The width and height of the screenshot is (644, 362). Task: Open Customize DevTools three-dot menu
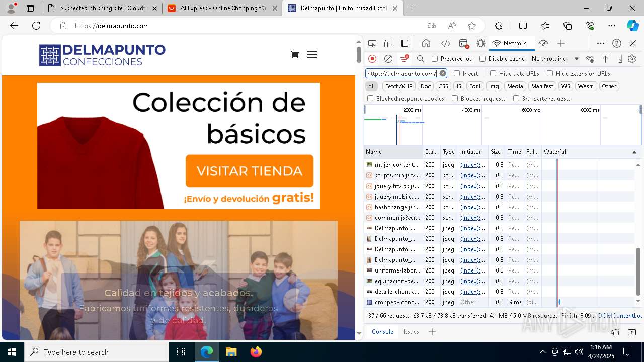click(601, 43)
